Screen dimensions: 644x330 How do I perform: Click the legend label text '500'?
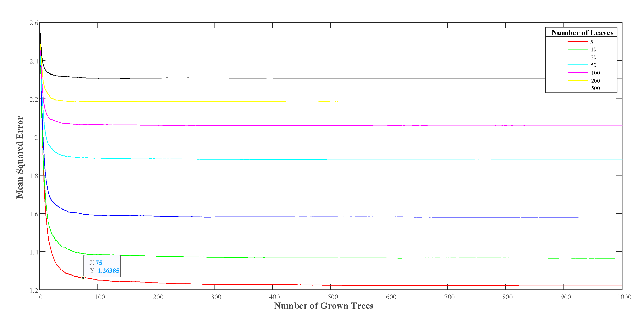tap(595, 88)
